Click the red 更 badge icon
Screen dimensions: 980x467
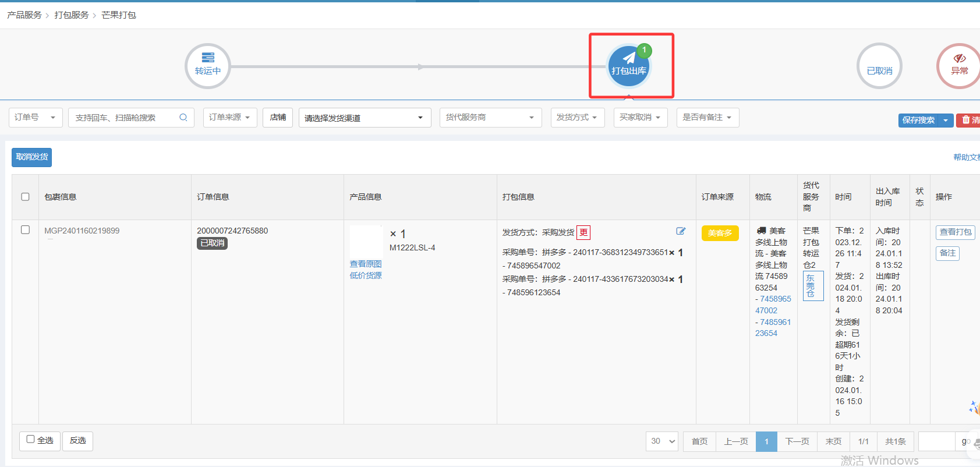point(583,232)
